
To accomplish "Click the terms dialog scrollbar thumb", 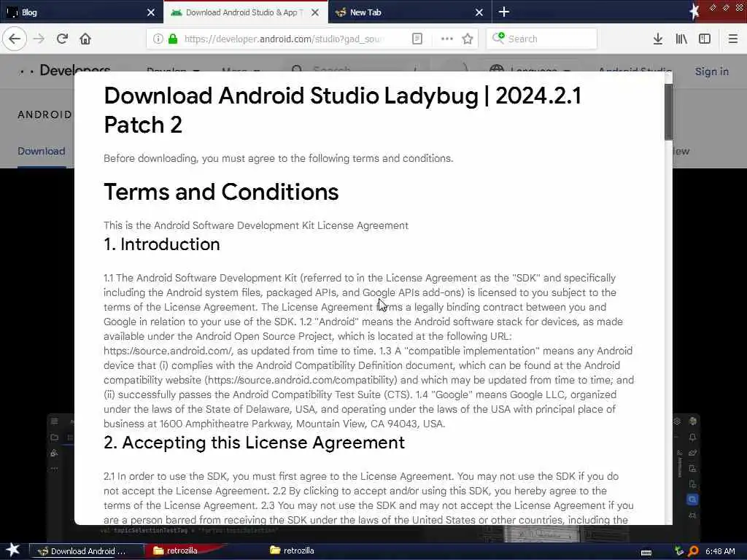I will (668, 112).
